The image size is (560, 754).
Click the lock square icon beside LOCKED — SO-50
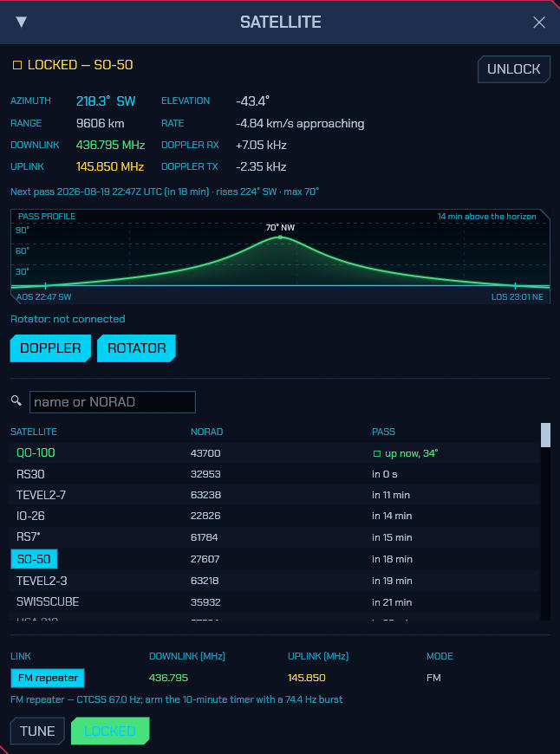pyautogui.click(x=17, y=65)
